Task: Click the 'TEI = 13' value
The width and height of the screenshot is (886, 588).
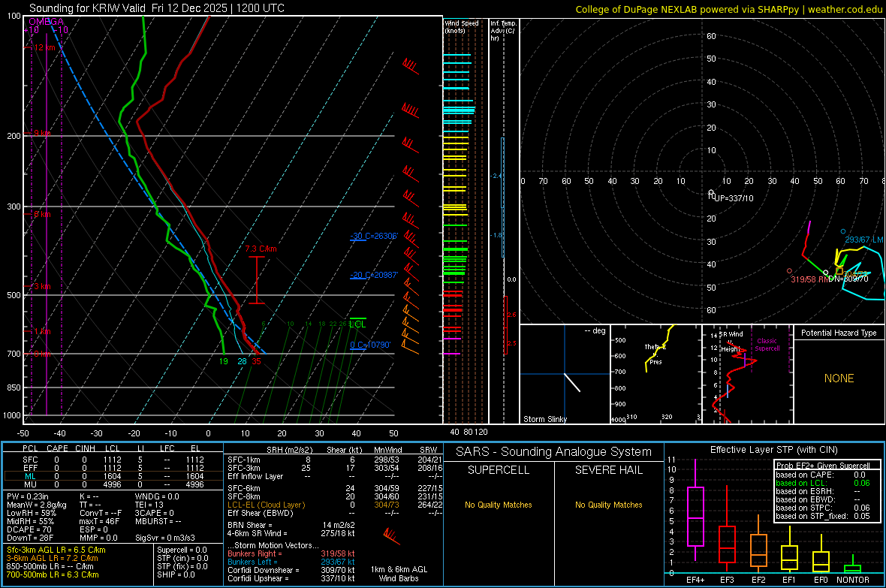Action: point(149,505)
